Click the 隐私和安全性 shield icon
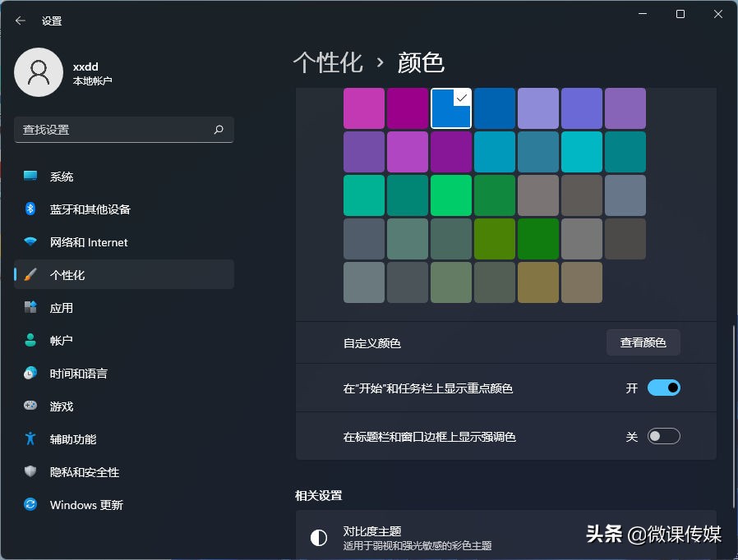 tap(30, 471)
